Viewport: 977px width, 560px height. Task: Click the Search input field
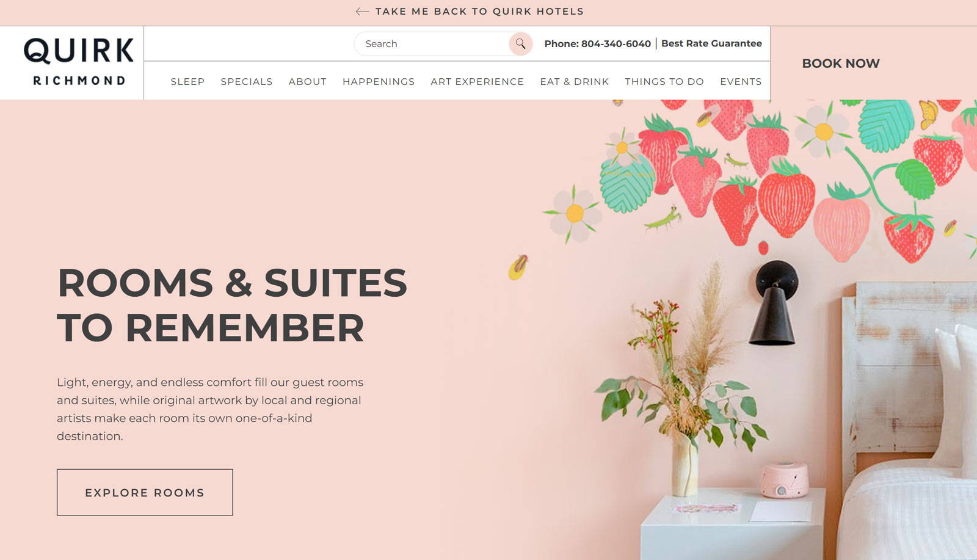click(434, 43)
